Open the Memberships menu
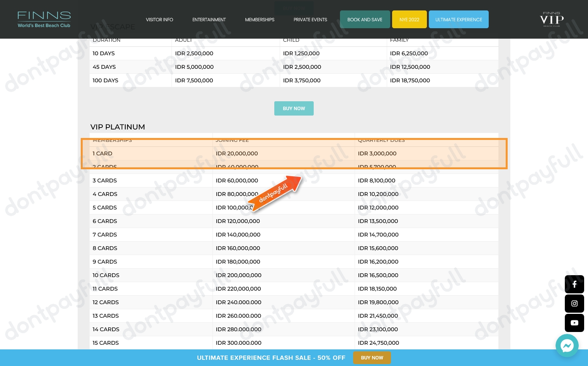Image resolution: width=588 pixels, height=366 pixels. point(260,20)
